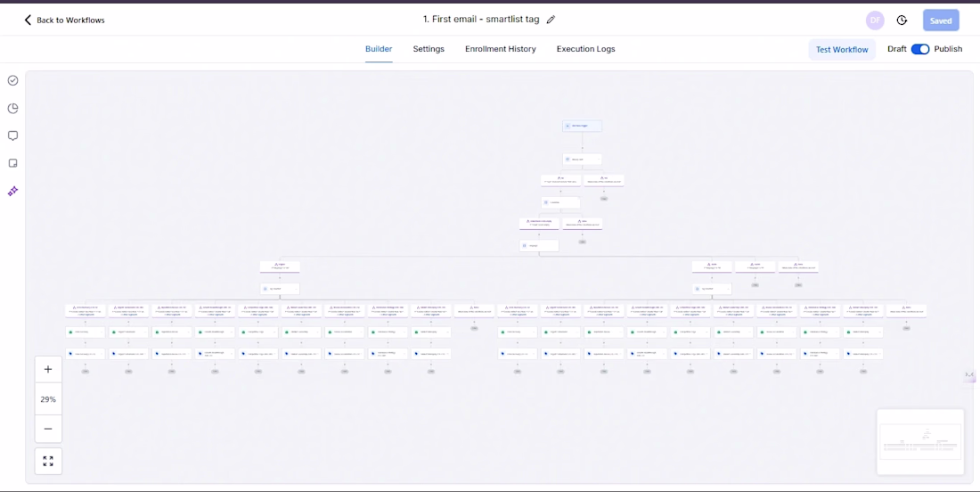Open the comments speech bubble icon
This screenshot has height=492, width=980.
point(12,135)
